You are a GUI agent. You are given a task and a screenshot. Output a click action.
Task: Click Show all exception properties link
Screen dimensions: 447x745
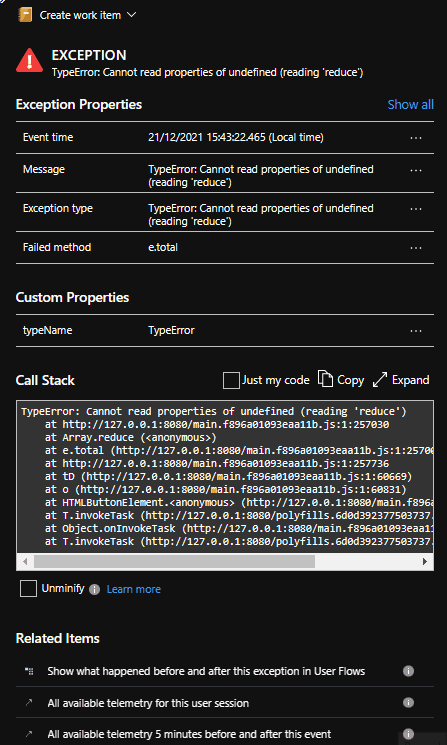(x=410, y=105)
